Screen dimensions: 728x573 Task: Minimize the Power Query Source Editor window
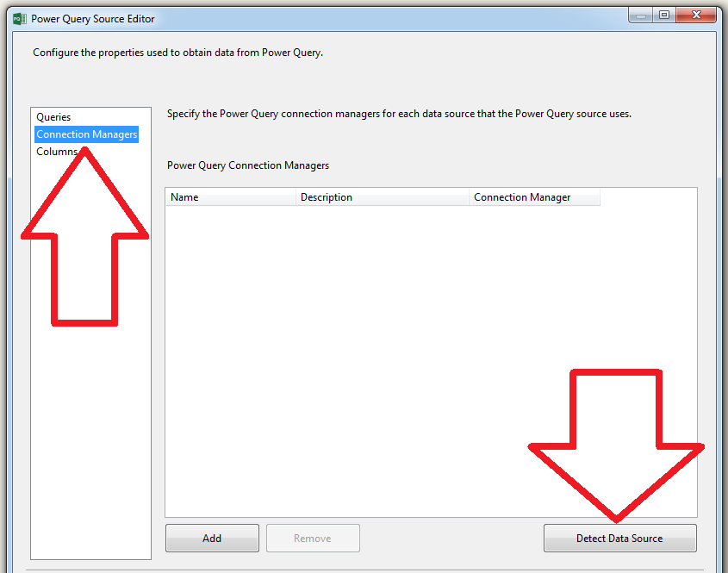641,16
